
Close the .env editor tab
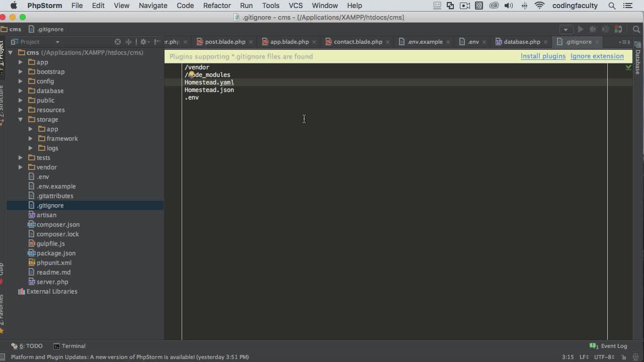click(x=484, y=42)
